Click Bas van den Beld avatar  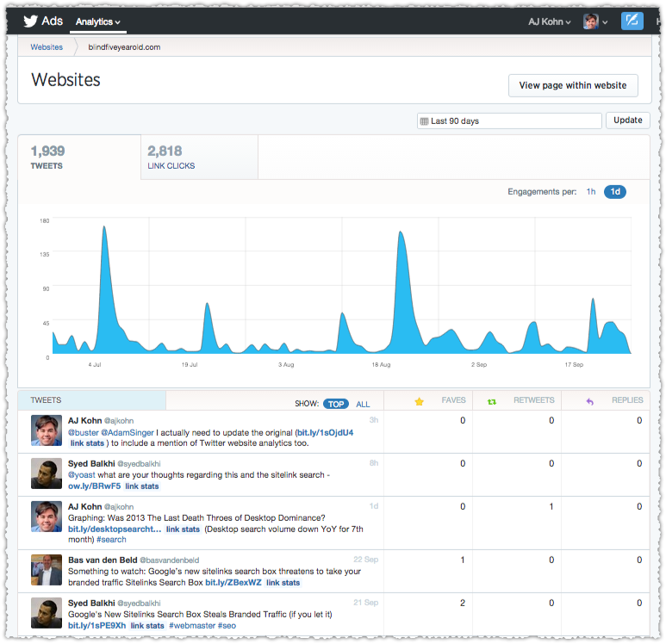pos(47,570)
